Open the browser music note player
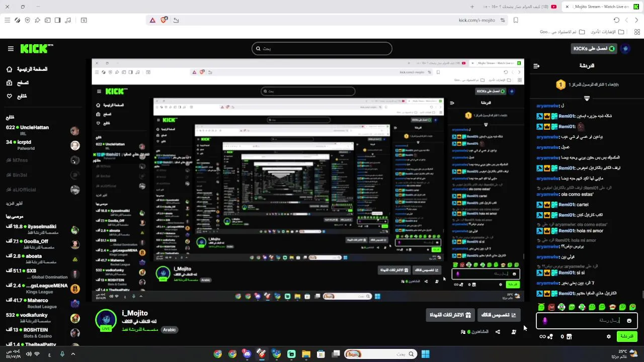 (68, 20)
